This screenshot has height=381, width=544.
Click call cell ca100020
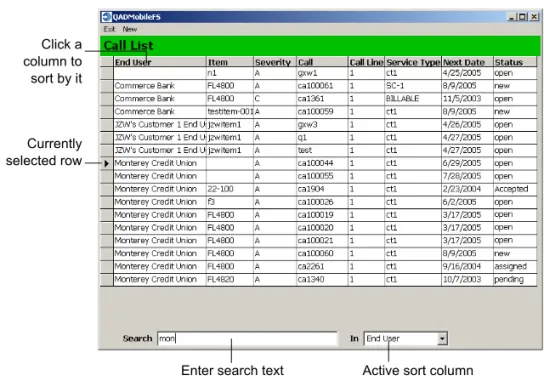(322, 228)
